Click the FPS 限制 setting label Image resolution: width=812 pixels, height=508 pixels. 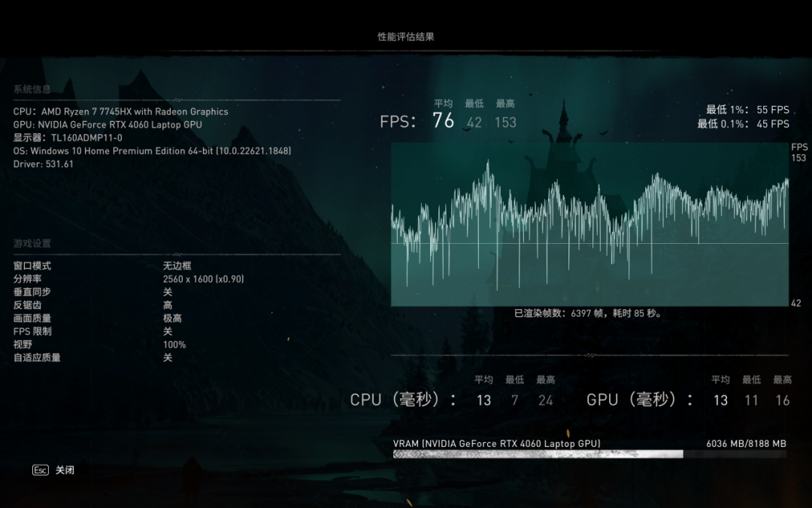(x=32, y=331)
